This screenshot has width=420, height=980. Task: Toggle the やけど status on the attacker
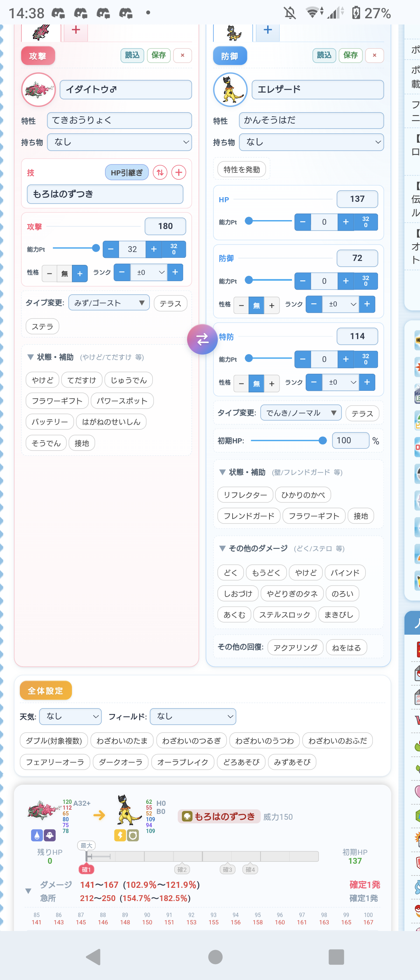coord(42,380)
